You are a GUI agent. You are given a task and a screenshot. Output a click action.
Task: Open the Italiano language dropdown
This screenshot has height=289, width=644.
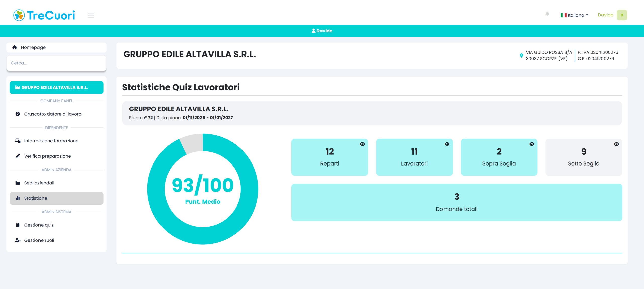click(575, 15)
